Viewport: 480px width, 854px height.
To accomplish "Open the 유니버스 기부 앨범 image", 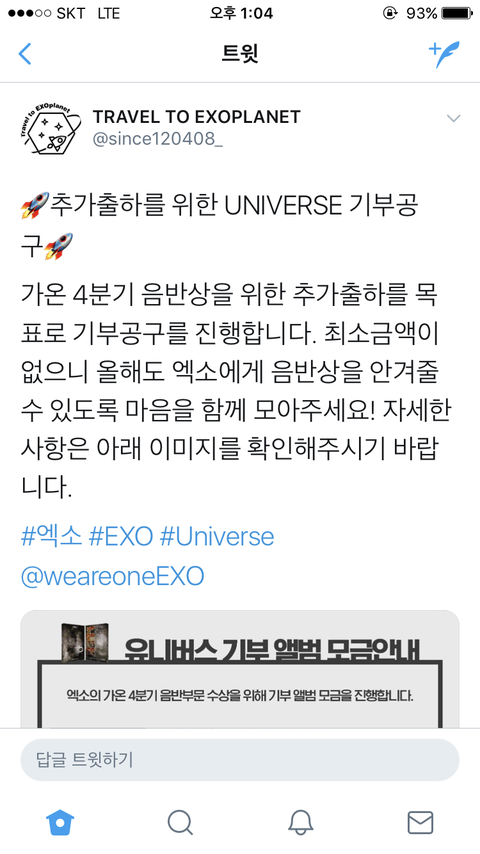I will 240,669.
